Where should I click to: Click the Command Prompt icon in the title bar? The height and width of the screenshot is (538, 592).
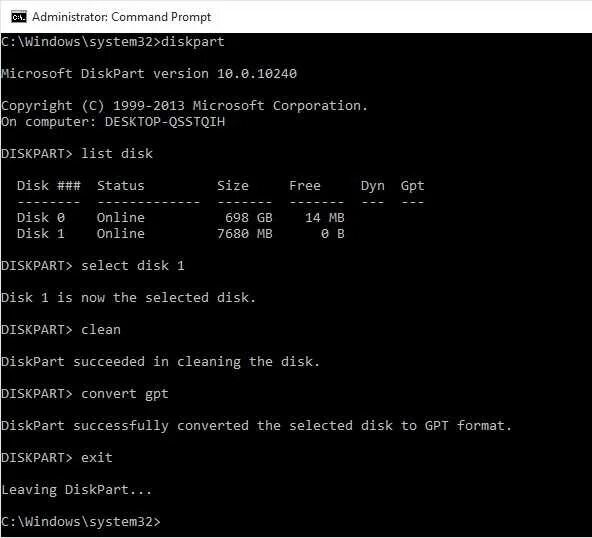tap(18, 17)
